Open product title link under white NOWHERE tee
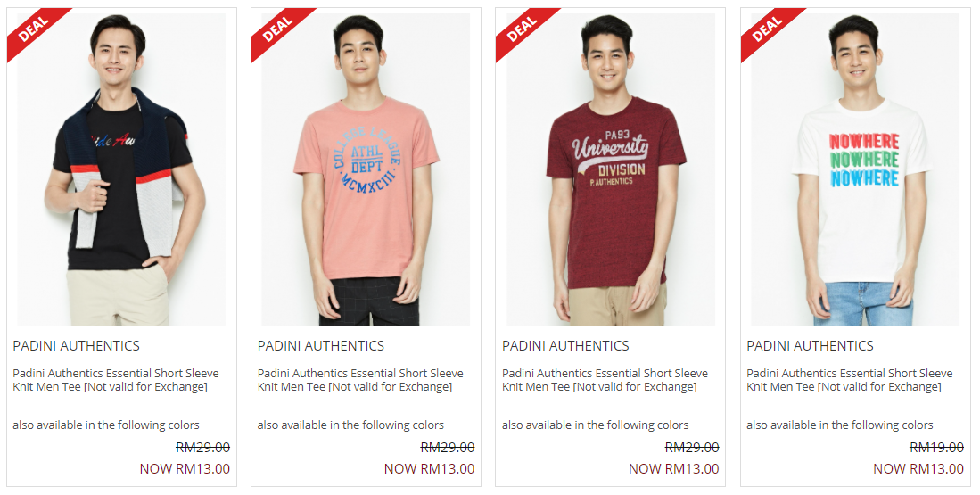This screenshot has height=495, width=980. (850, 380)
